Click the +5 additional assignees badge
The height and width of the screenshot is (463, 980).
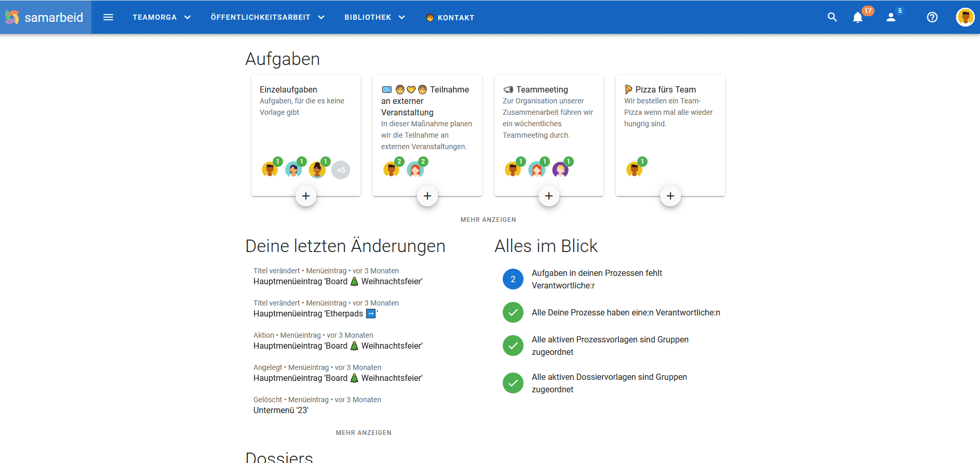point(341,170)
